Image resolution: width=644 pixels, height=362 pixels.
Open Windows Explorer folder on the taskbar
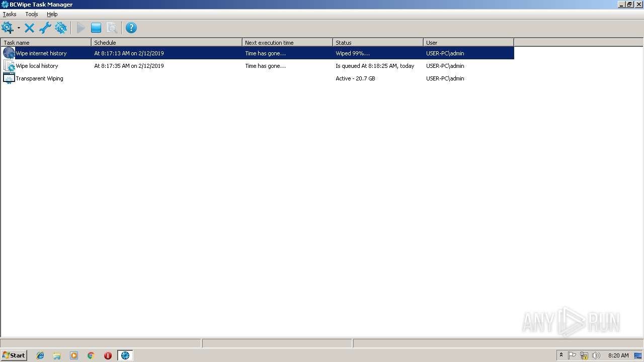point(57,355)
